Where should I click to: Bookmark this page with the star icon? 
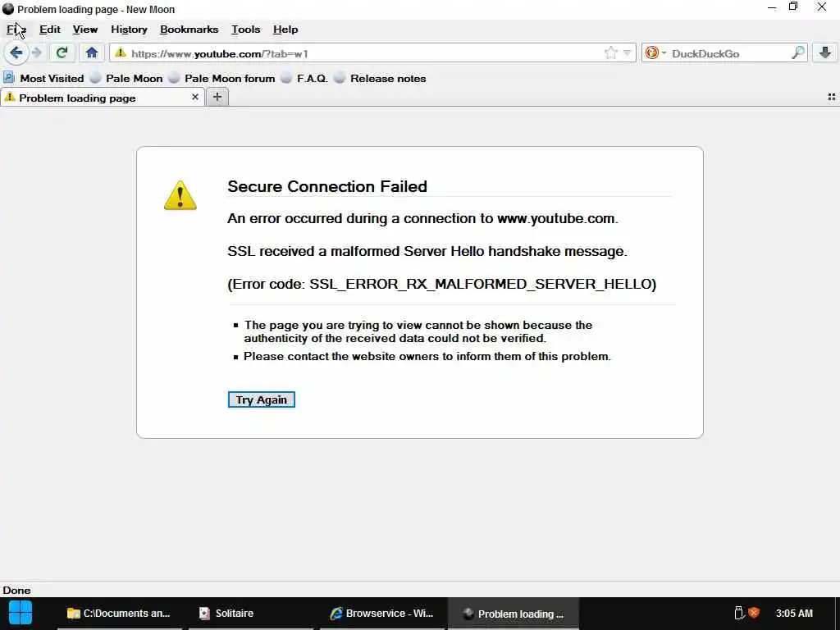pos(610,53)
